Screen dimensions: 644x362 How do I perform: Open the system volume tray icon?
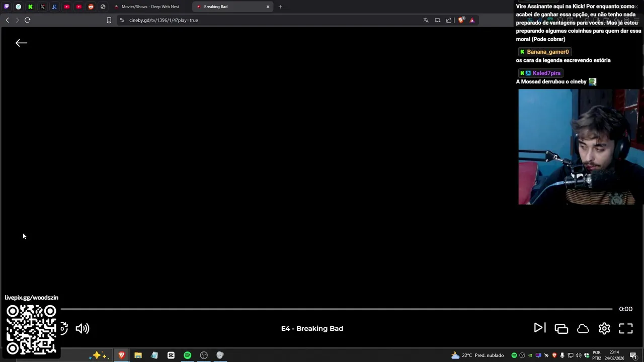tap(579, 355)
